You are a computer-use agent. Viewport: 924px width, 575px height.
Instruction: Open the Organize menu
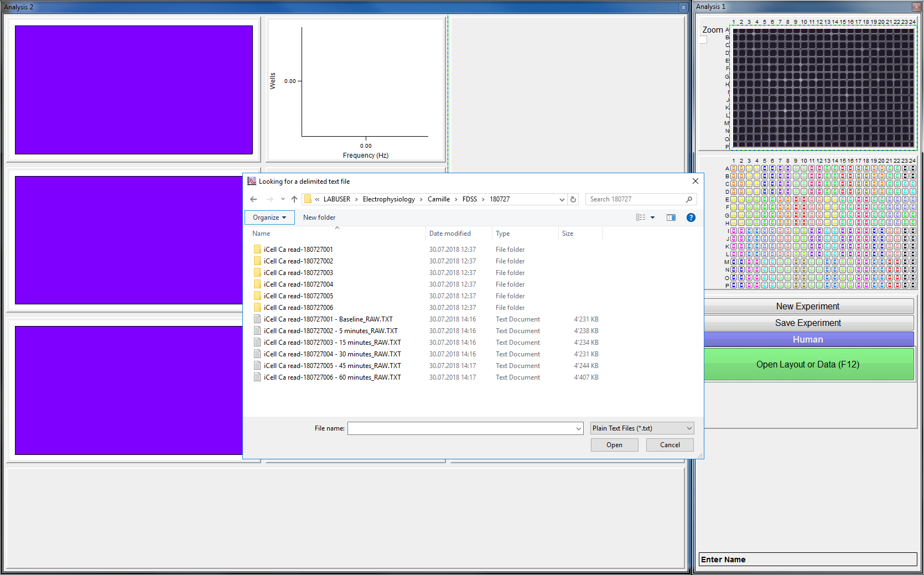[269, 217]
